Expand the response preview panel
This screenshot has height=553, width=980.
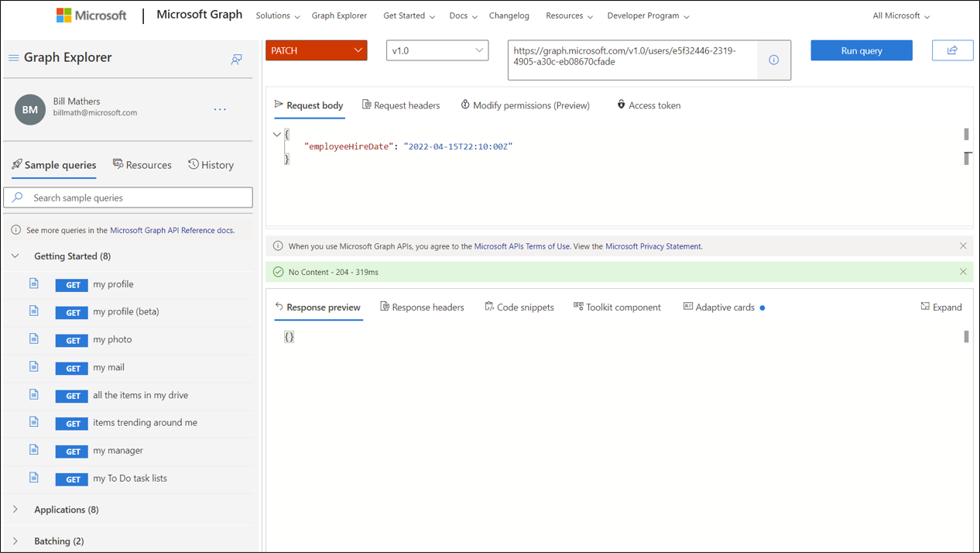(x=941, y=307)
